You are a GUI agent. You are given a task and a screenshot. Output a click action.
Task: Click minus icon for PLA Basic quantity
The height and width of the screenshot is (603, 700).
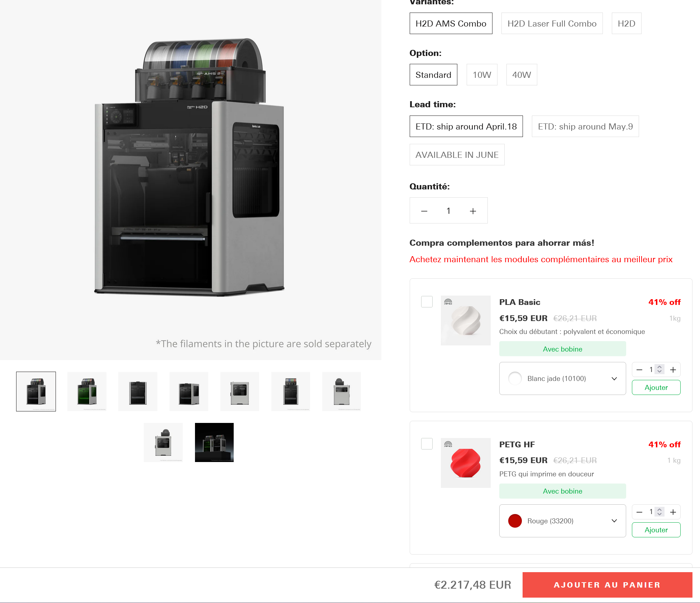click(x=639, y=369)
